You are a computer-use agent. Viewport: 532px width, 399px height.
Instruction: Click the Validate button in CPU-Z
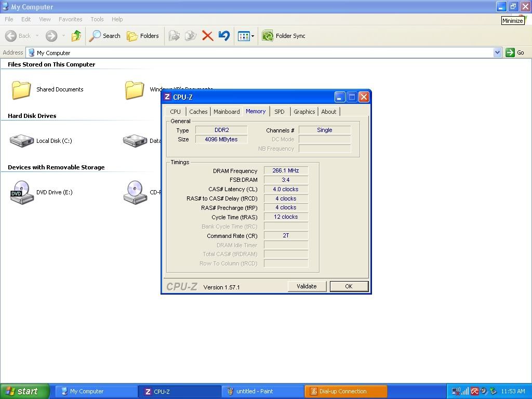307,286
